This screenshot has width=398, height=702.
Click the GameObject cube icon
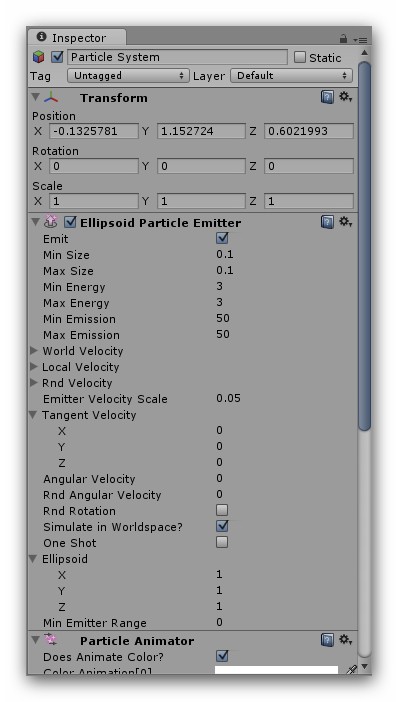tap(39, 57)
